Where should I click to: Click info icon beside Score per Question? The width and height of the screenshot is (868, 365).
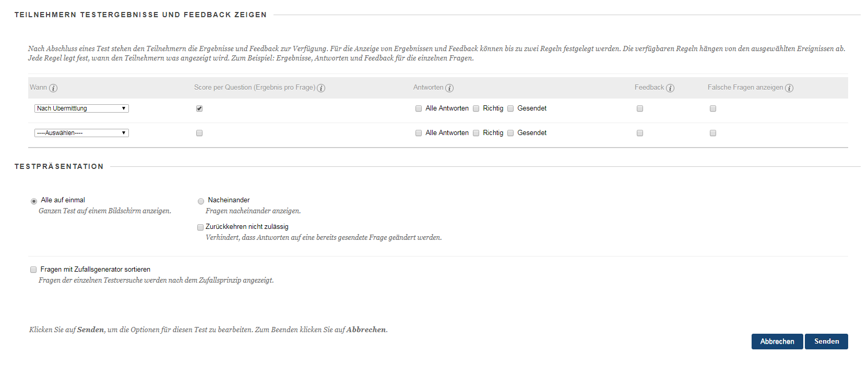pos(321,88)
